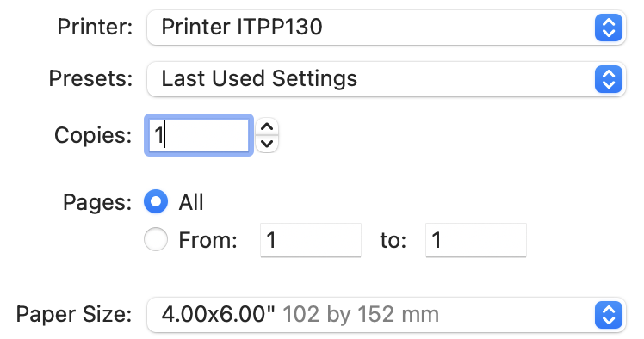Click the "Printer:" label
Viewport: 644px width, 339px height.
(95, 27)
